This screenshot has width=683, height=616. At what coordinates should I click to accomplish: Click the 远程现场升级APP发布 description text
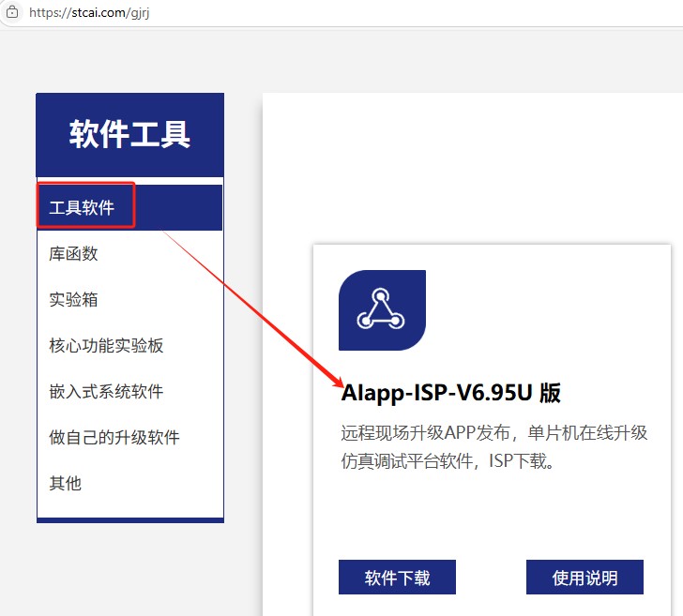493,446
